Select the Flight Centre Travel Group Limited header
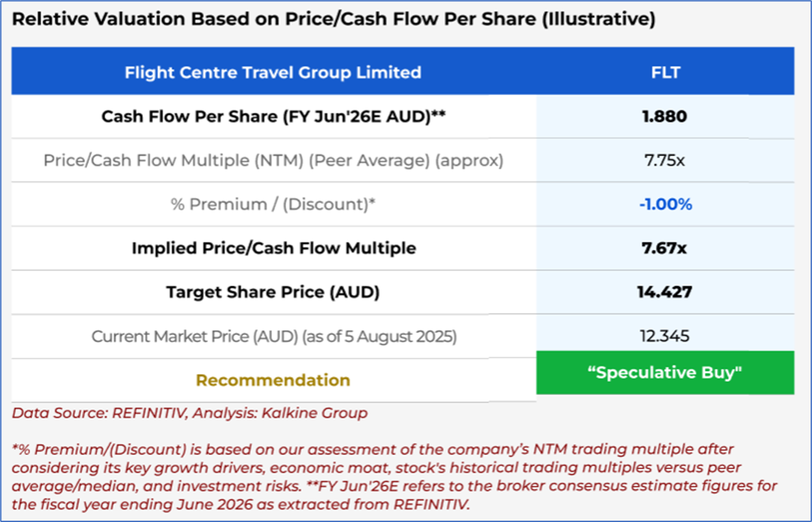Viewport: 812px width, 522px height. [273, 72]
